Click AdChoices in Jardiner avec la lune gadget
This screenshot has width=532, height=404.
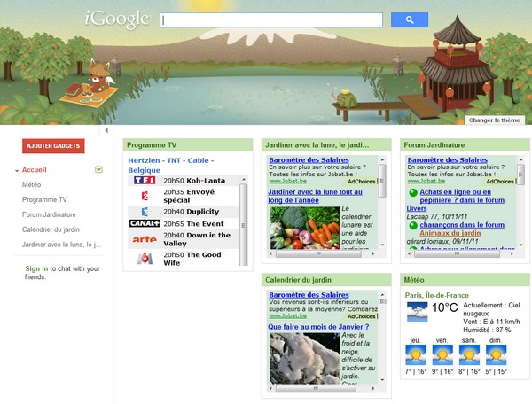pyautogui.click(x=362, y=182)
